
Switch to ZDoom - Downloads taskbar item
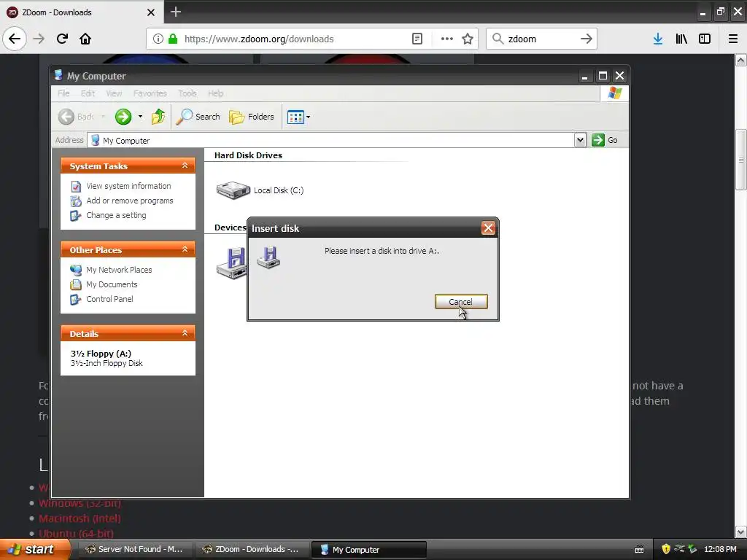click(x=252, y=550)
